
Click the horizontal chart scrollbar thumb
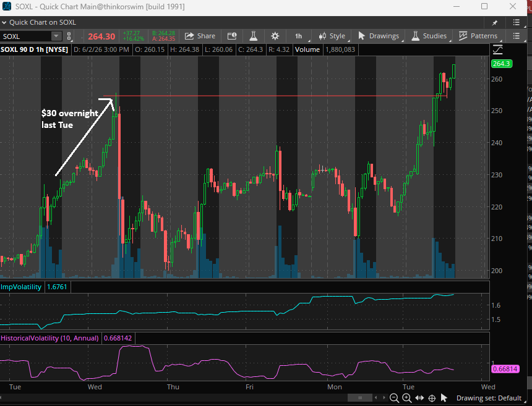pyautogui.click(x=360, y=397)
